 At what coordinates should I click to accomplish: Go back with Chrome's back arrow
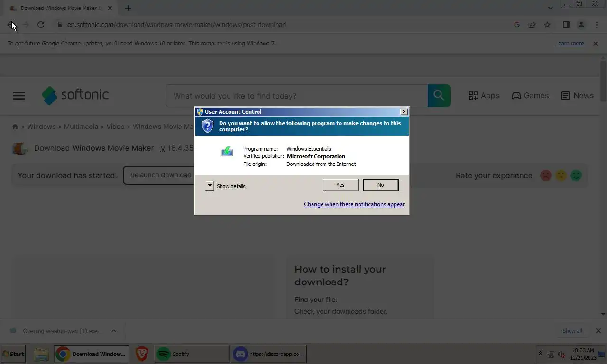tap(10, 25)
